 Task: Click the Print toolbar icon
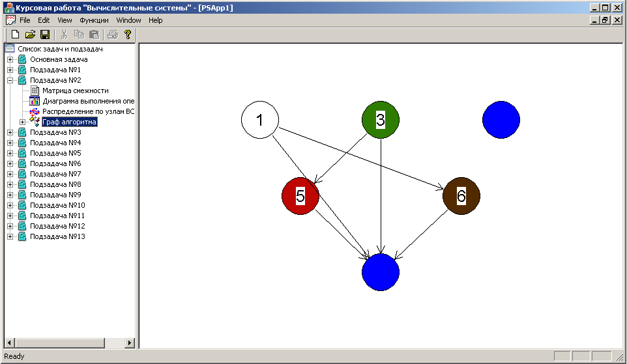[113, 35]
